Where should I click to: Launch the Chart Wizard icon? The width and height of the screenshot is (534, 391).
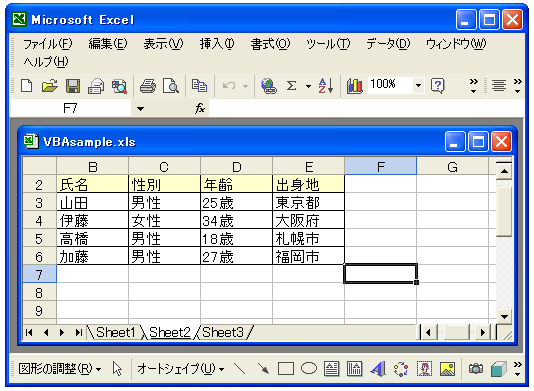point(354,86)
